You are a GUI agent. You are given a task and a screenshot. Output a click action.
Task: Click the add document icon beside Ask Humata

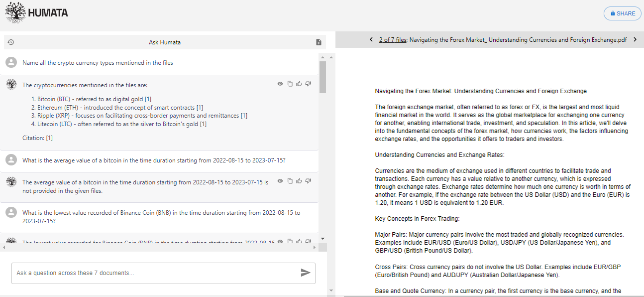tap(319, 42)
